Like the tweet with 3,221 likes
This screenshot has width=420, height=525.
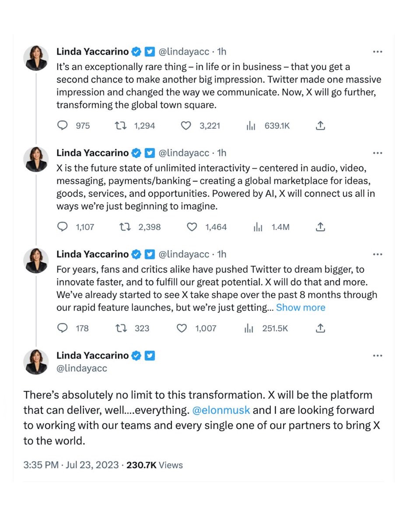[x=186, y=126]
